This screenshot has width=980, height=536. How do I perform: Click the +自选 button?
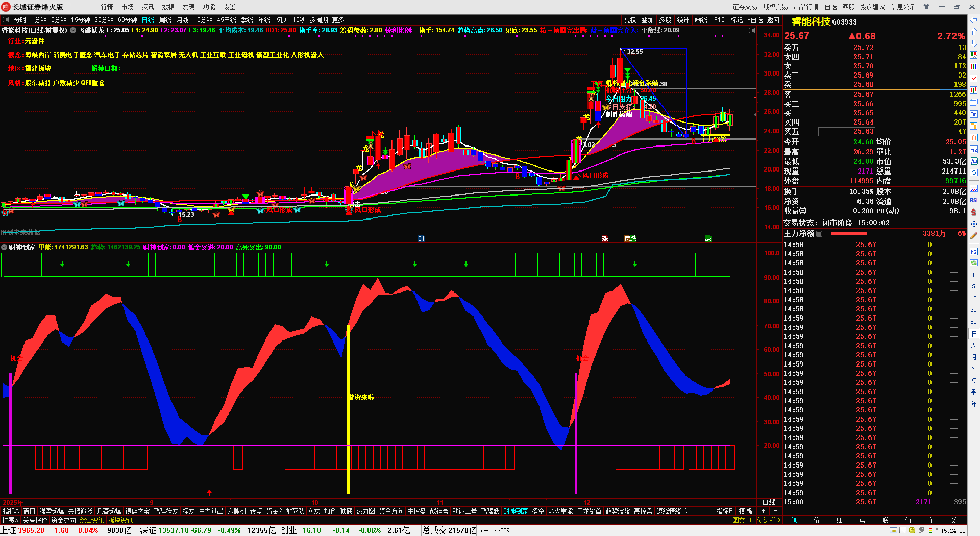[x=755, y=20]
